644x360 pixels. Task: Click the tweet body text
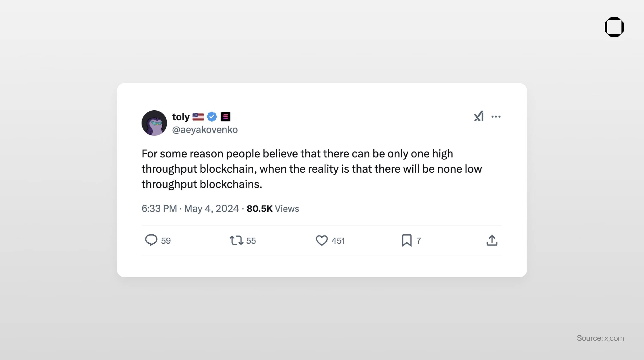tap(311, 169)
